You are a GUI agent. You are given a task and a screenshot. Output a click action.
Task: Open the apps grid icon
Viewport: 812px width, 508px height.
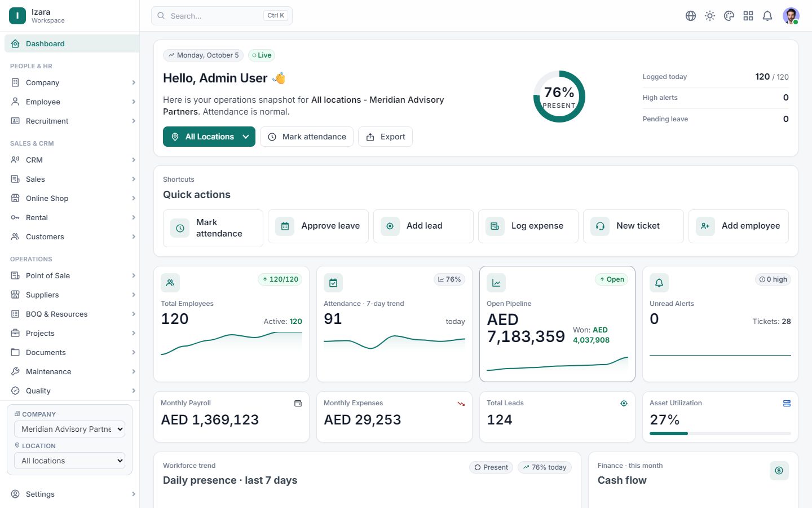point(748,16)
